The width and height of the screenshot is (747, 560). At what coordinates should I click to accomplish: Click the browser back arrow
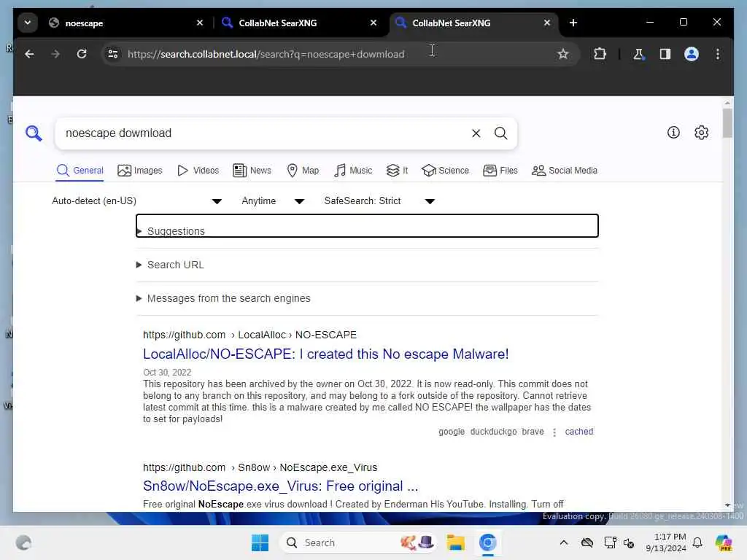(x=29, y=54)
